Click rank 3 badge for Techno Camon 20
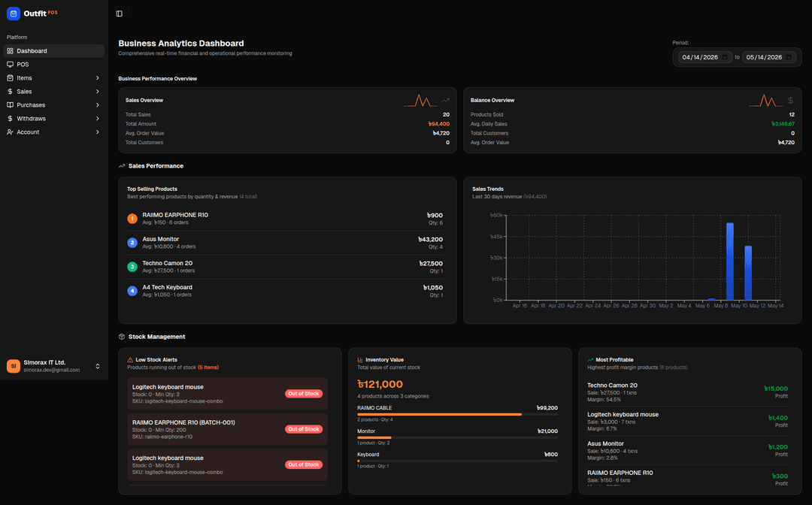This screenshot has height=505, width=812. (x=132, y=267)
